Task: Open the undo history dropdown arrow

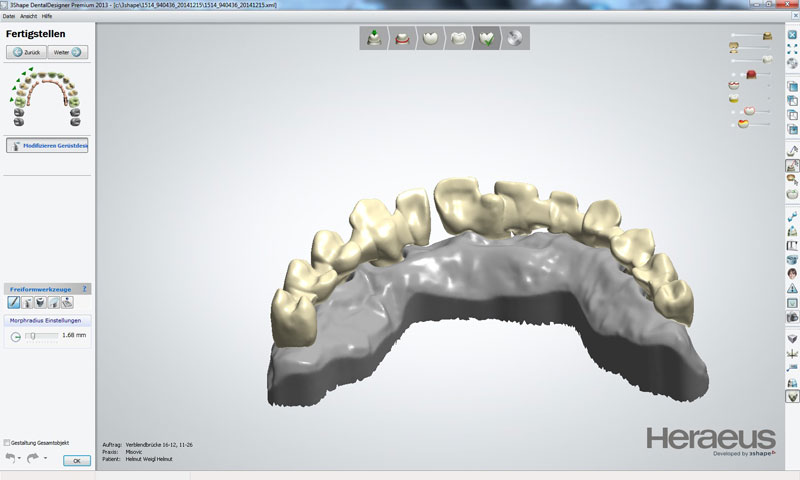Action: click(19, 460)
